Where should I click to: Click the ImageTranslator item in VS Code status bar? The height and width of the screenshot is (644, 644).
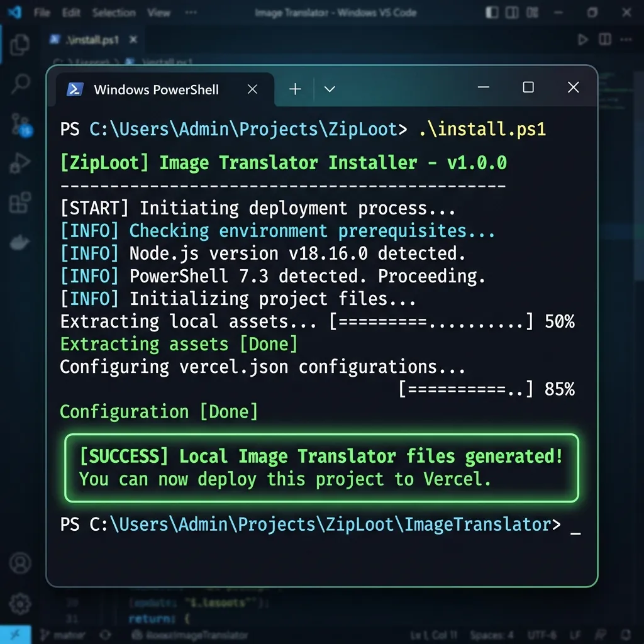(x=190, y=635)
